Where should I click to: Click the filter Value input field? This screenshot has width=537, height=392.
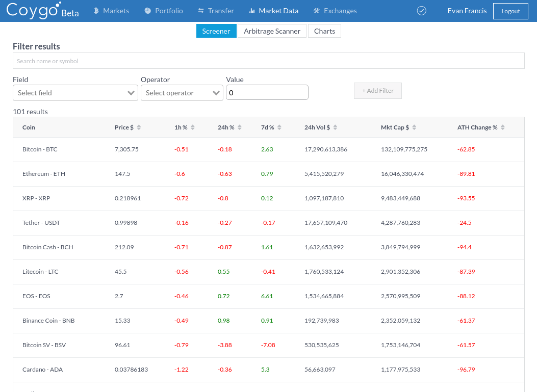(x=267, y=92)
